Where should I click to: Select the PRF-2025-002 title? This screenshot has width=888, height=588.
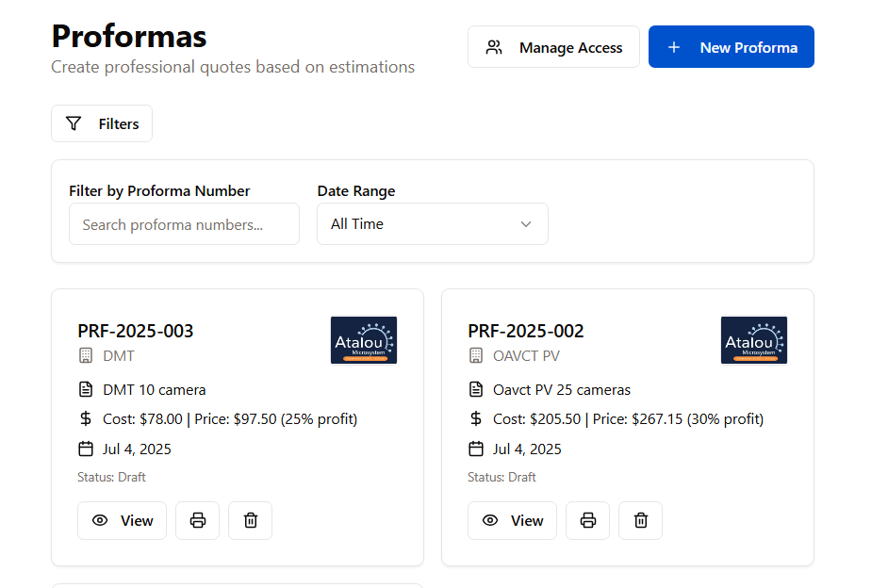[x=526, y=331]
